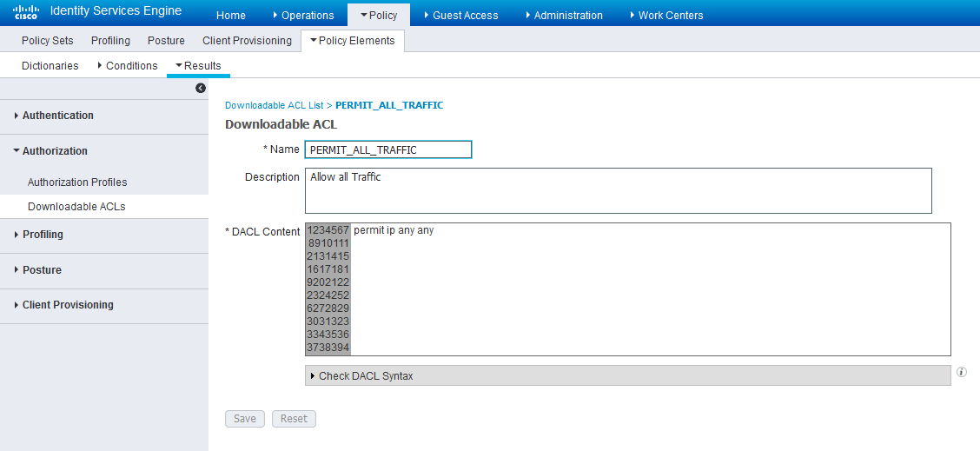The image size is (980, 451).
Task: Open the Home tab
Action: 230,15
